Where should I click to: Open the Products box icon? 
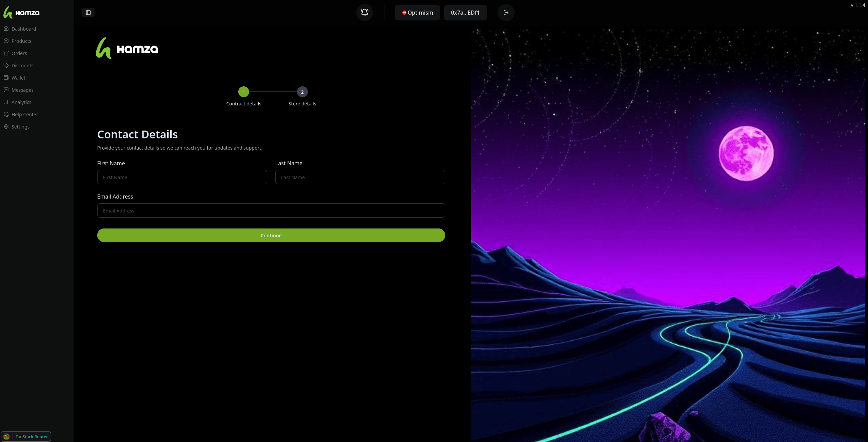[6, 41]
